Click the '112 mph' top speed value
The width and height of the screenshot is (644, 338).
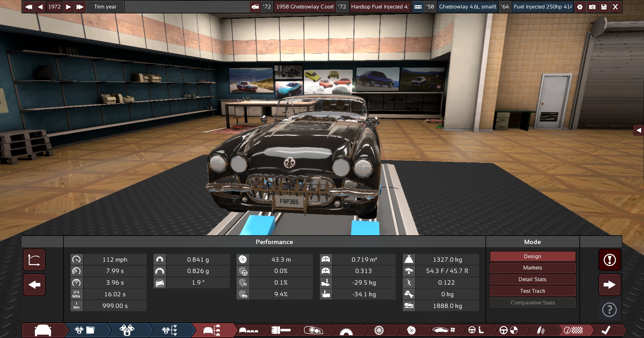click(x=115, y=260)
